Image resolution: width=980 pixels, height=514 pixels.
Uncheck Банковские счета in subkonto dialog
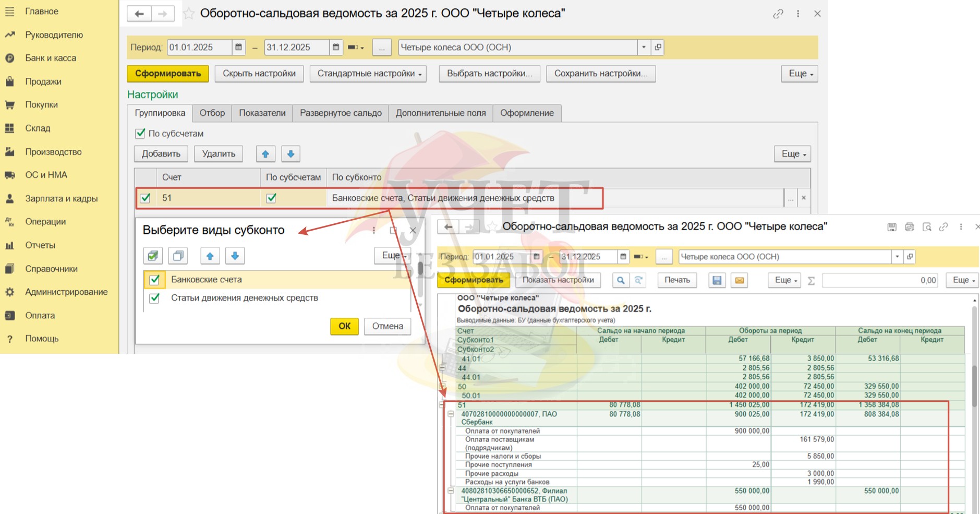[x=154, y=280]
